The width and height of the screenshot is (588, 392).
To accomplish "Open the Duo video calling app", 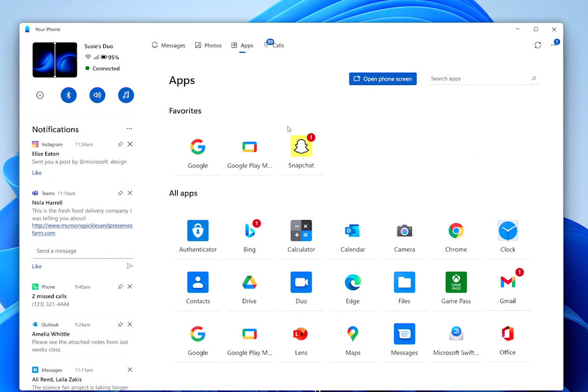I will 301,282.
